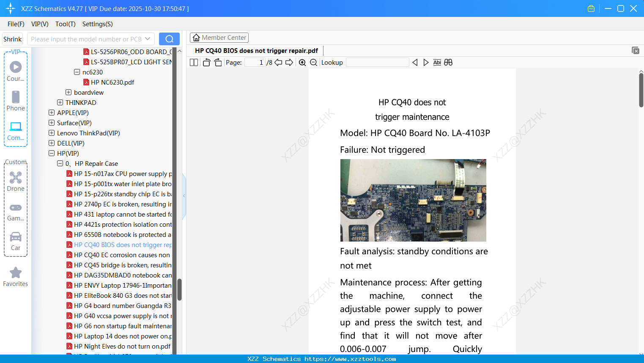The image size is (644, 363).
Task: Toggle two-page view in PDF toolbar
Action: tap(194, 63)
